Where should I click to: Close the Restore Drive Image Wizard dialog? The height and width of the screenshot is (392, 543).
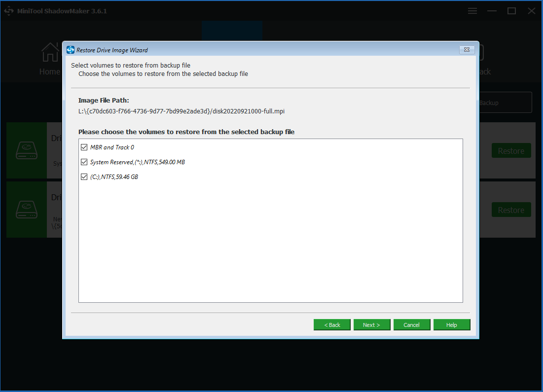click(x=467, y=50)
